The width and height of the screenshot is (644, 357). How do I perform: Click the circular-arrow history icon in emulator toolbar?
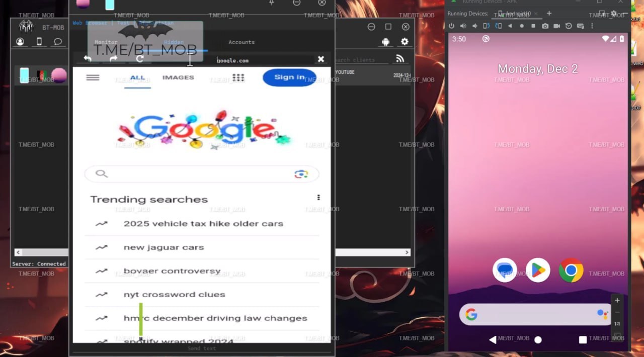click(x=569, y=26)
